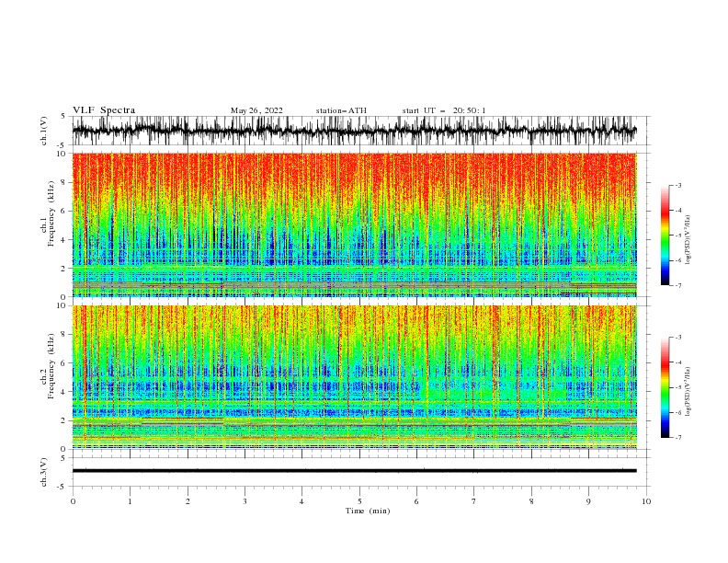The height and width of the screenshot is (563, 728).
Task: Click ch.2 frequency tick label 4
Action: tap(64, 392)
